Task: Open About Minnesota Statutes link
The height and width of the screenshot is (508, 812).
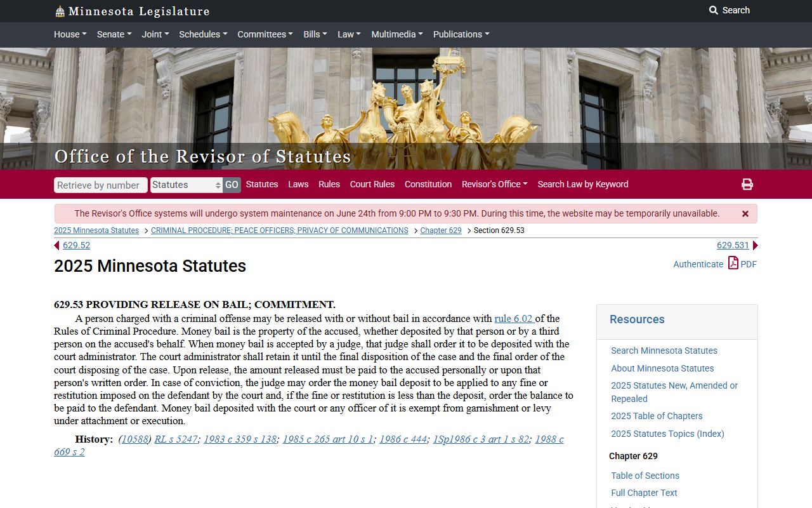Action: pos(662,368)
